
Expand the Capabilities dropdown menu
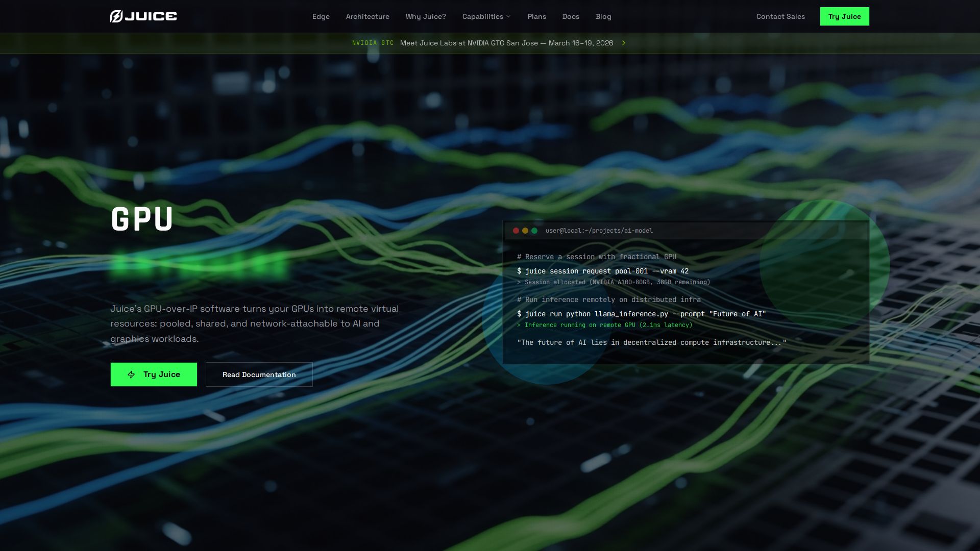(486, 16)
